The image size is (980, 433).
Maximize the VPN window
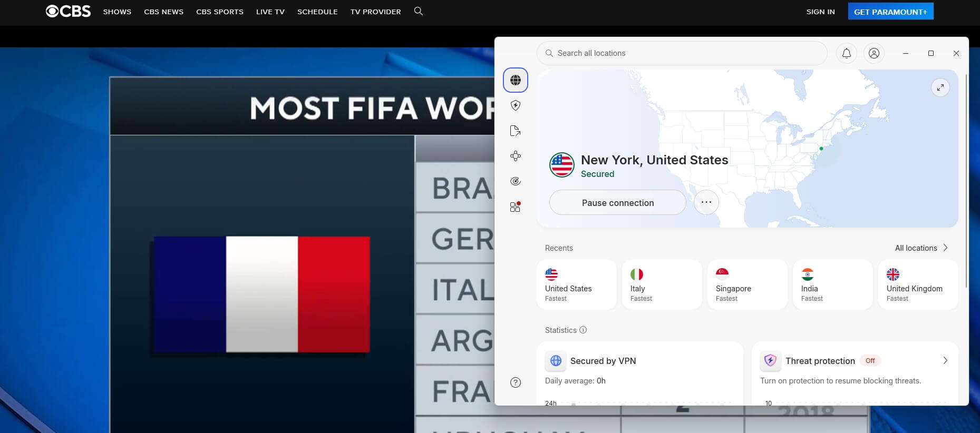931,53
